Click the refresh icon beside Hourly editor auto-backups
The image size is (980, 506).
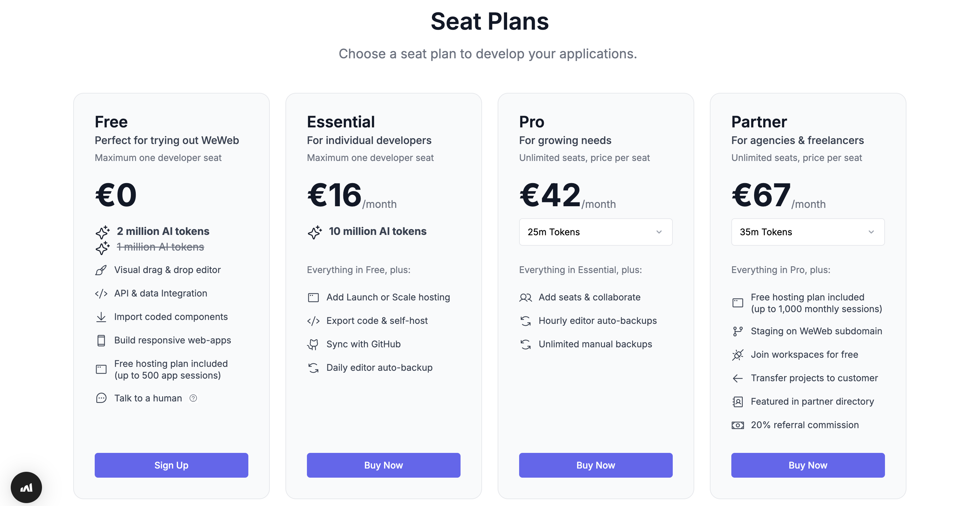click(x=525, y=321)
